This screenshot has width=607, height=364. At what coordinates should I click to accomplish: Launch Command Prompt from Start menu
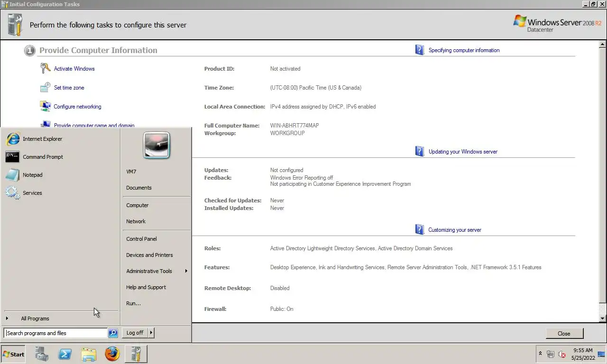[60, 157]
